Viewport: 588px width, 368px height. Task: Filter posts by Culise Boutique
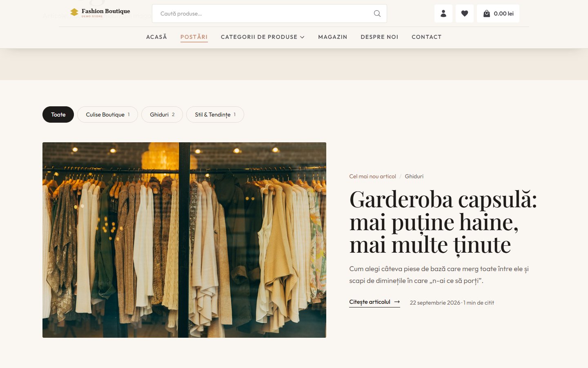point(107,114)
